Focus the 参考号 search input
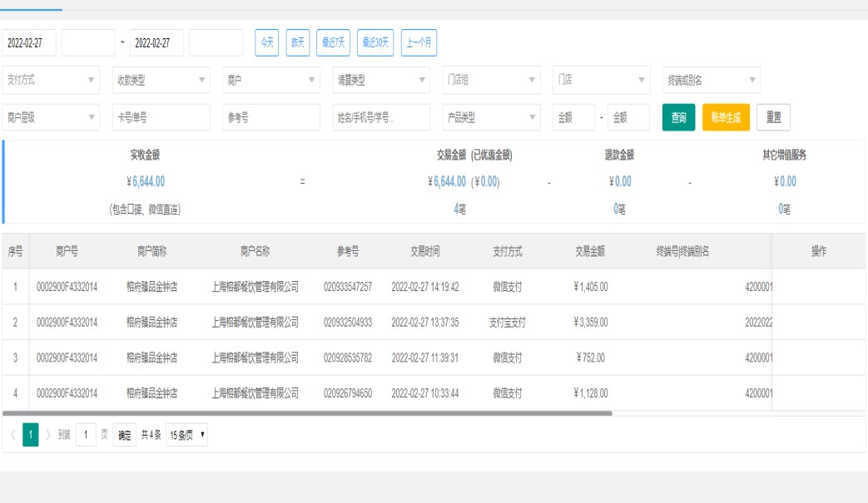Image resolution: width=868 pixels, height=503 pixels. click(270, 117)
